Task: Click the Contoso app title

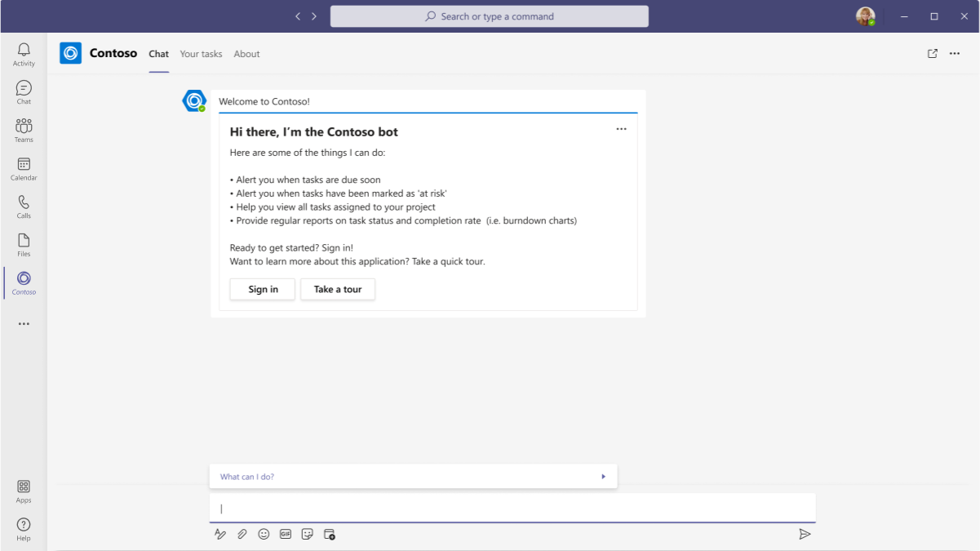Action: (113, 53)
